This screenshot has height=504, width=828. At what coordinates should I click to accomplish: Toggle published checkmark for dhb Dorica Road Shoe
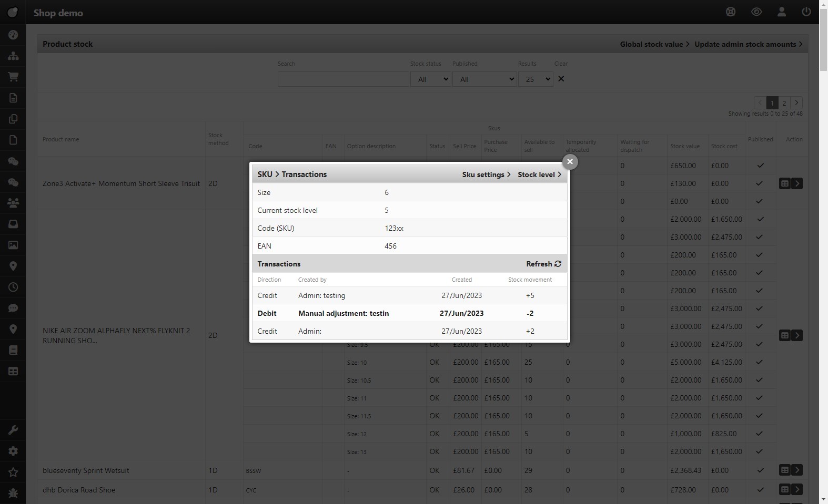(760, 490)
